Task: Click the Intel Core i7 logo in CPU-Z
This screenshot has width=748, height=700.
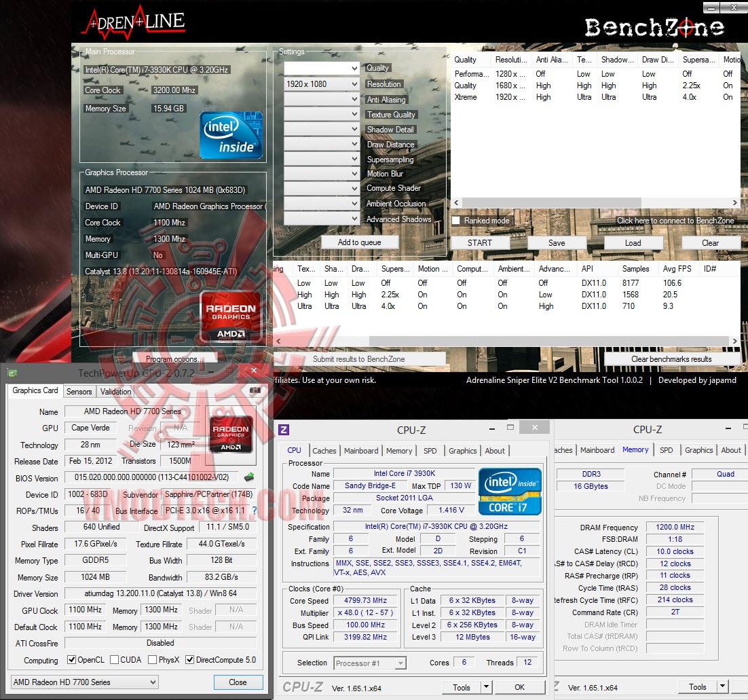Action: [x=510, y=491]
